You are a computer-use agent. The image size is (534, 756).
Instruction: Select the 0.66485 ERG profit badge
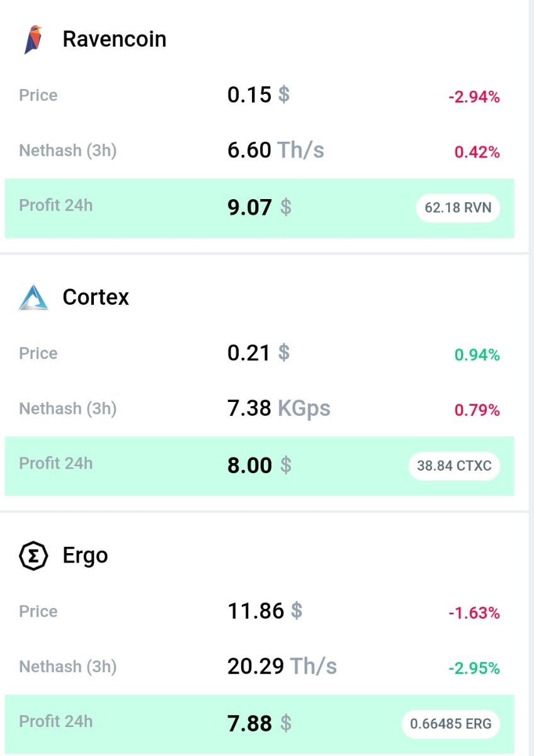coord(451,724)
